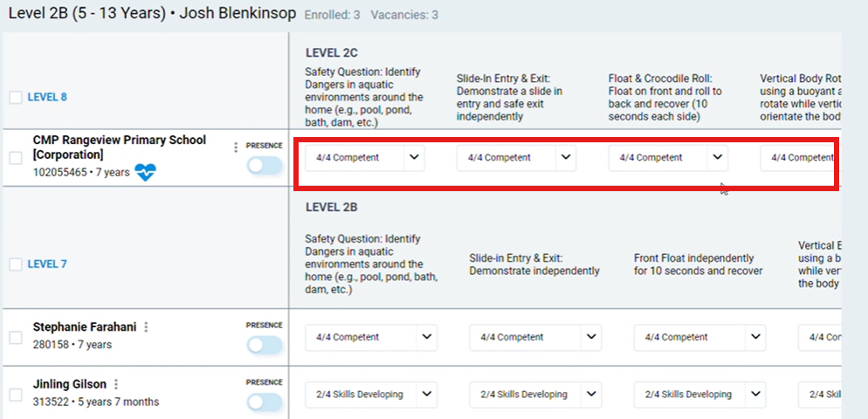Open Stephanie Farahani's three-dot menu
This screenshot has height=419, width=868.
pos(146,327)
